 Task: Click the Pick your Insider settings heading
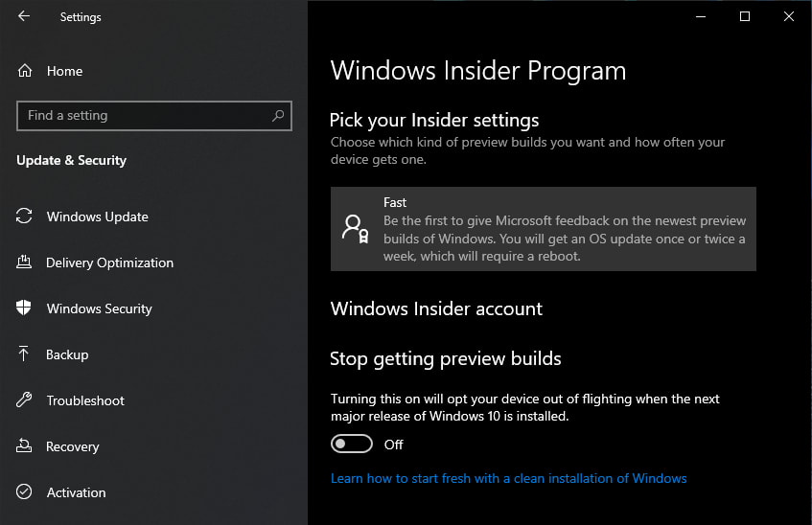click(434, 120)
